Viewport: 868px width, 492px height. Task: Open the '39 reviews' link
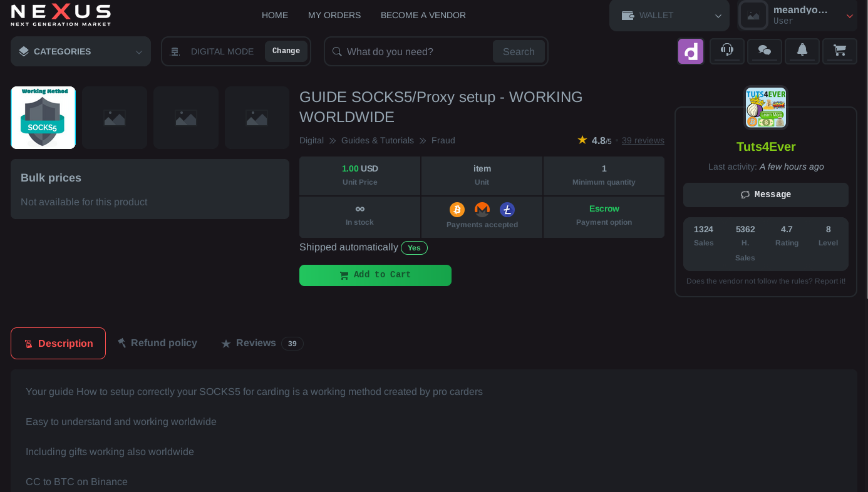[x=643, y=141]
